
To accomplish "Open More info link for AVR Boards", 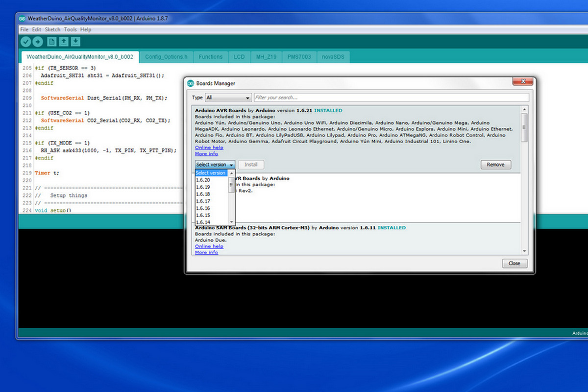I will click(206, 154).
